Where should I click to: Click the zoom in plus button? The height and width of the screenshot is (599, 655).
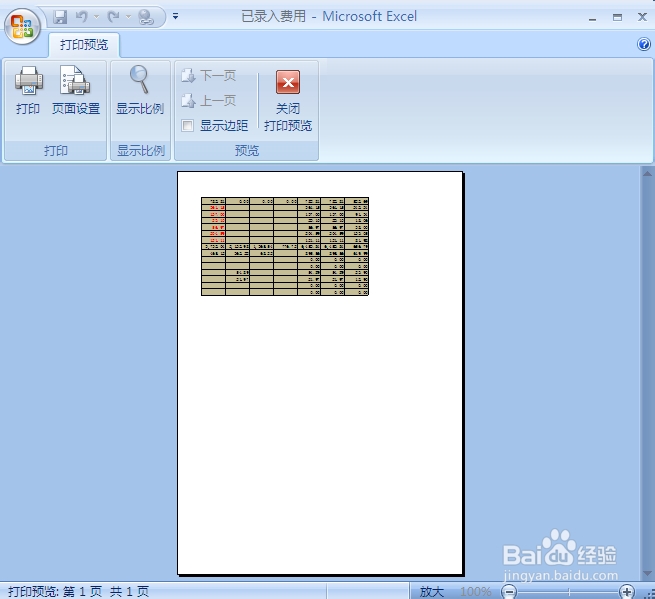tap(626, 591)
